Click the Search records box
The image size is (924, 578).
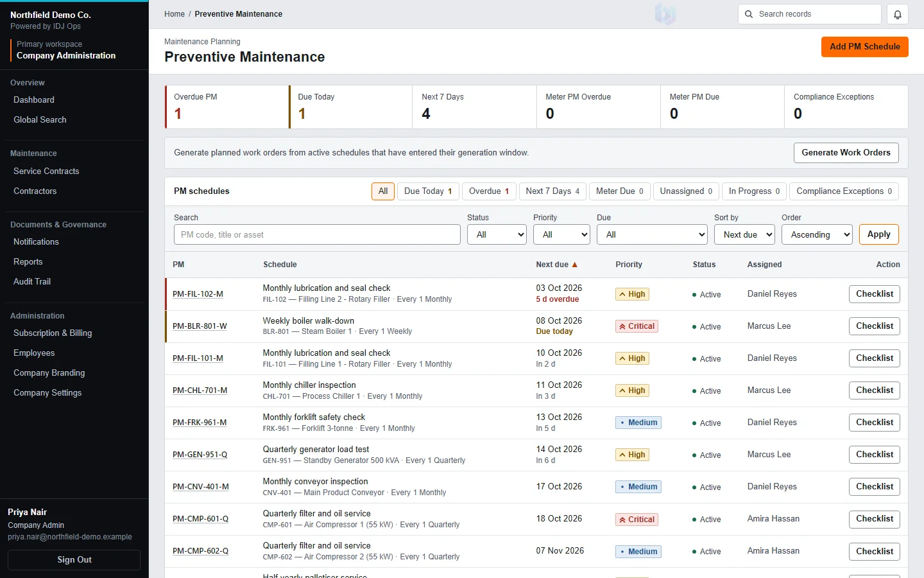[x=810, y=14]
